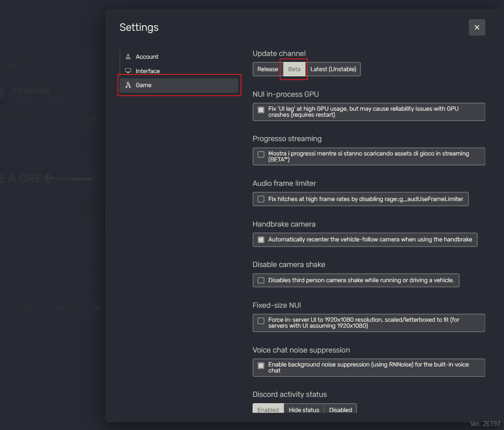Switch to the Interface settings tab
This screenshot has width=504, height=430.
point(148,70)
